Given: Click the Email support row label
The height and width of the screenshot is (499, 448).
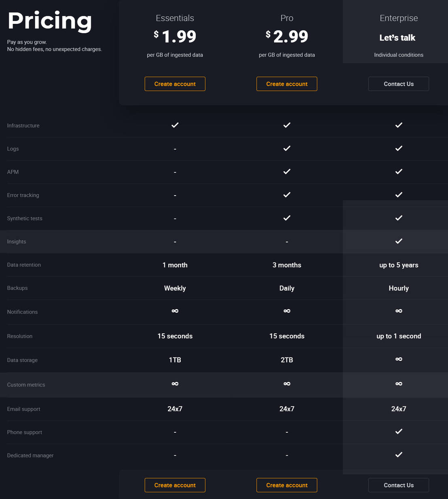Looking at the screenshot, I should click(x=24, y=409).
